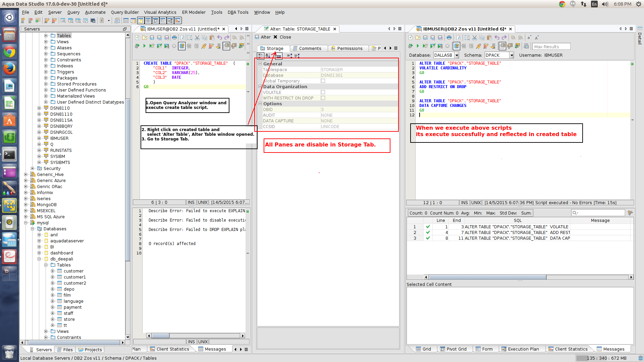This screenshot has height=362, width=644.
Task: Click results search filter field
Action: 598,213
